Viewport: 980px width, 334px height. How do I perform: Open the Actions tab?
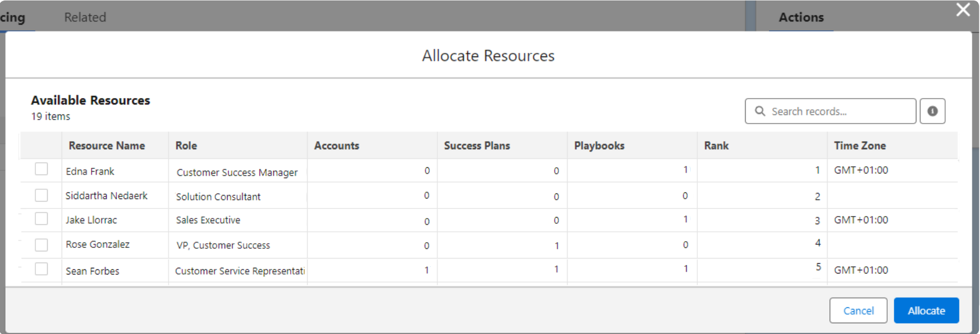click(x=801, y=17)
